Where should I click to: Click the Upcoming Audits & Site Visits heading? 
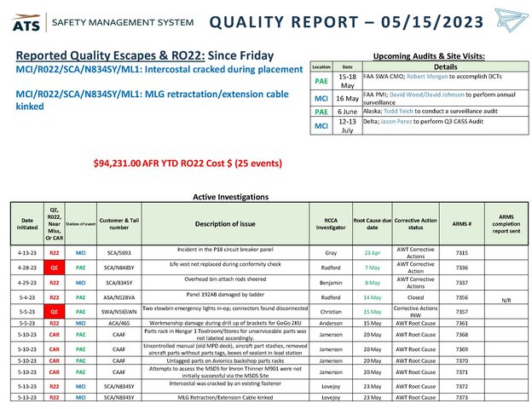click(429, 56)
